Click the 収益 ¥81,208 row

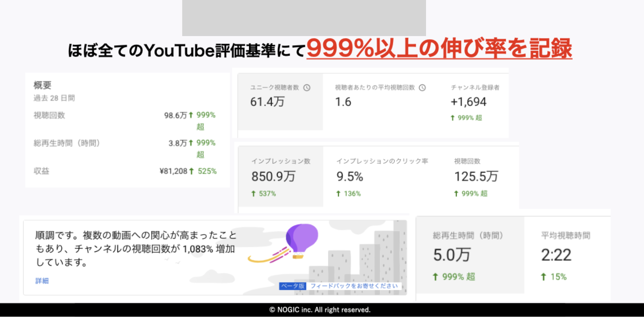(x=125, y=171)
